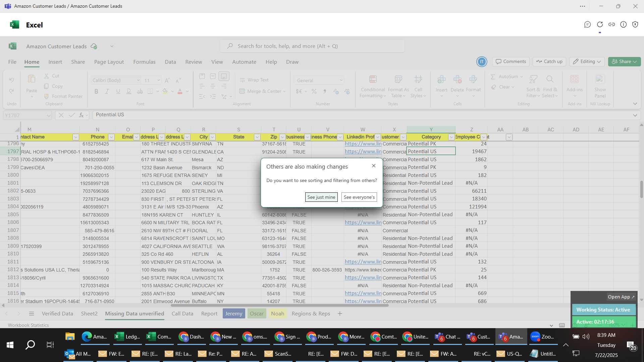Viewport: 644px width, 362px height.
Task: Open the Data ribbon tab
Action: pos(170,62)
